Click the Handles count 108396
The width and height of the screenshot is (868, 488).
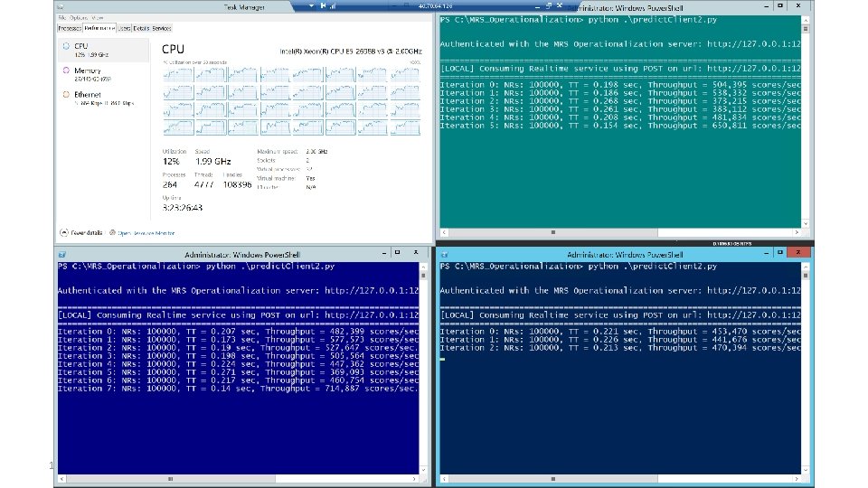[x=237, y=184]
